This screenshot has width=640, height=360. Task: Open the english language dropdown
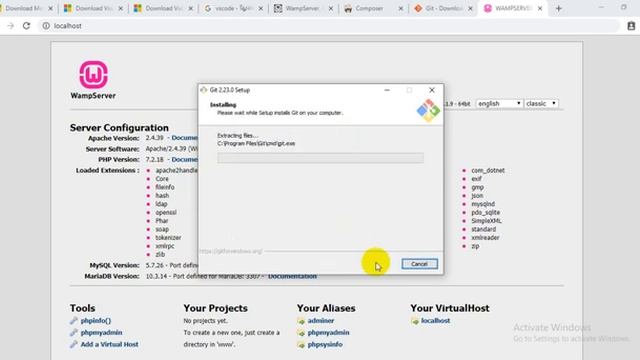click(499, 104)
